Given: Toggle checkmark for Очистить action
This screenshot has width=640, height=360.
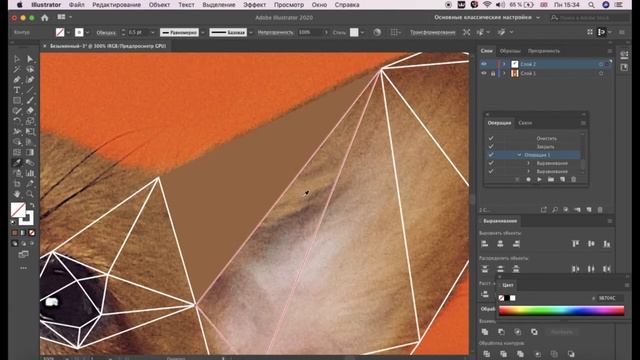Looking at the screenshot, I should tap(491, 138).
